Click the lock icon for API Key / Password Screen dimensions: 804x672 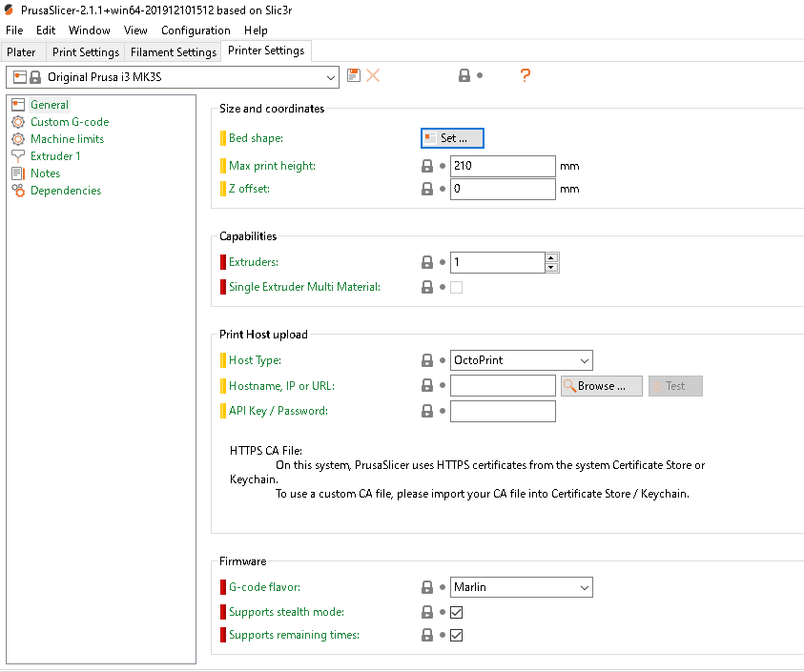[427, 411]
